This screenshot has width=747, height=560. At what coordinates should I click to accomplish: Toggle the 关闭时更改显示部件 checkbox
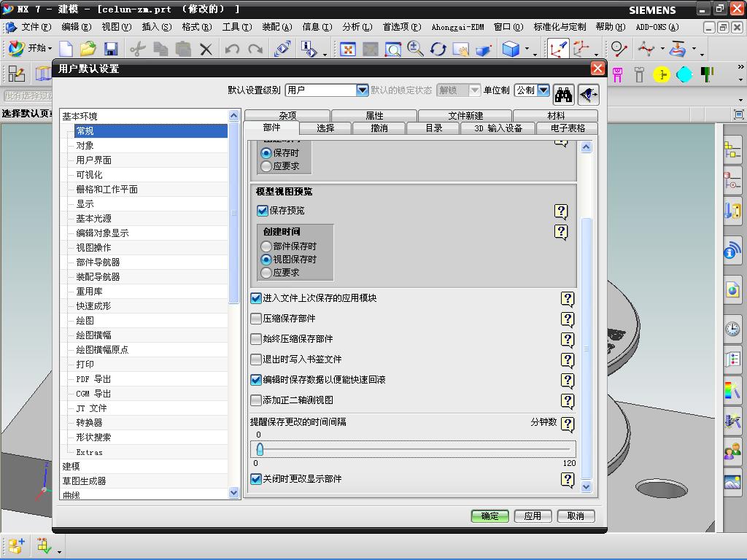pos(256,479)
